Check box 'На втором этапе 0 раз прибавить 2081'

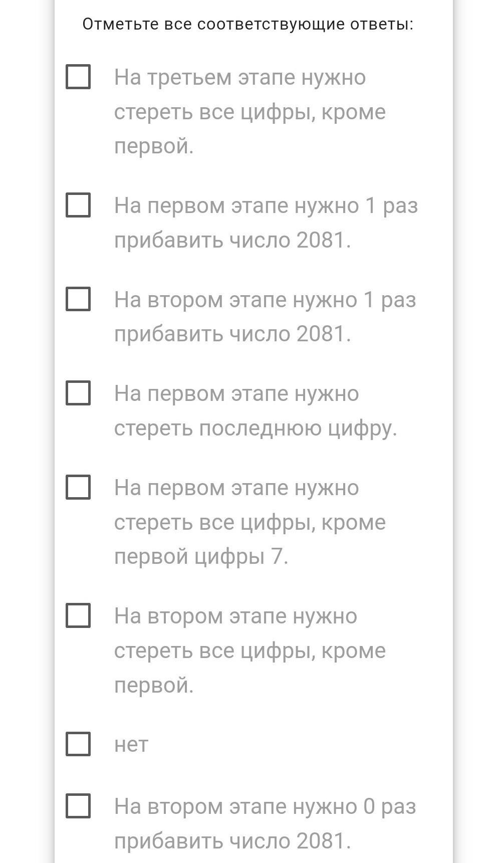pyautogui.click(x=78, y=806)
